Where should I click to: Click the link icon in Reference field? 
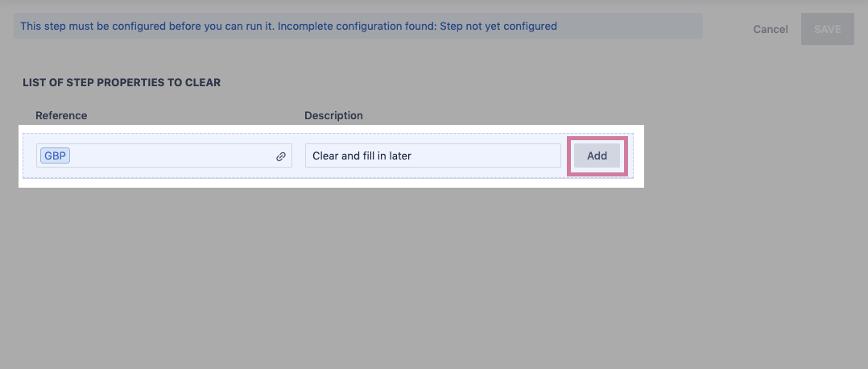(281, 156)
